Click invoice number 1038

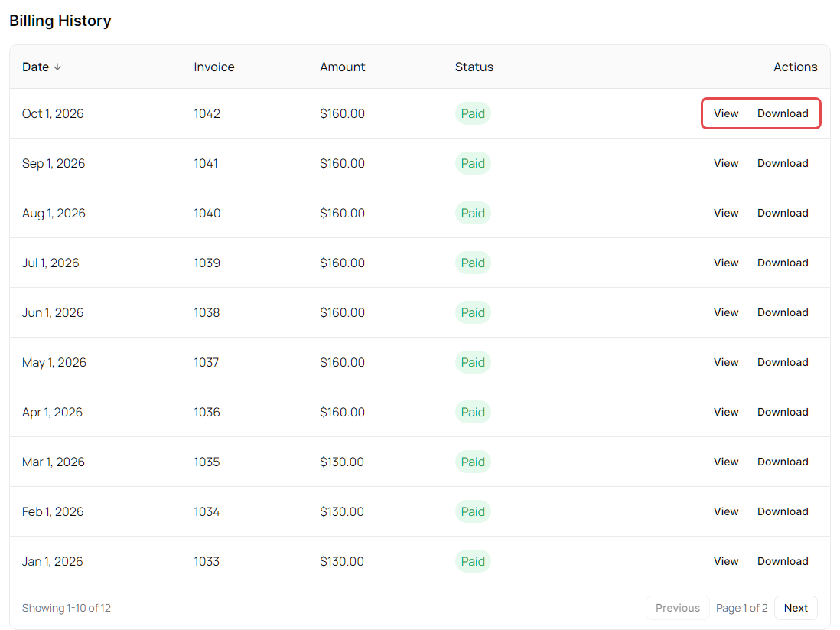[x=207, y=312]
